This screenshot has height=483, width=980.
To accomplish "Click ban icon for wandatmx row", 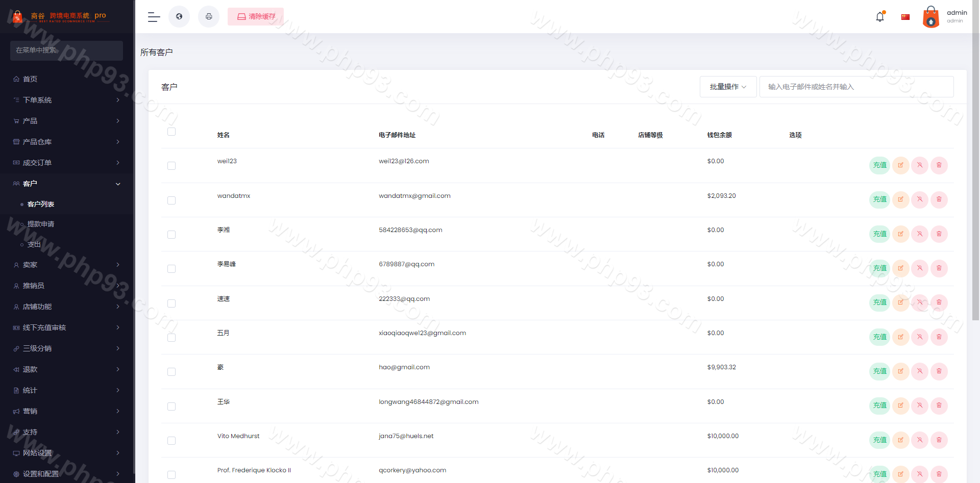I will point(920,199).
